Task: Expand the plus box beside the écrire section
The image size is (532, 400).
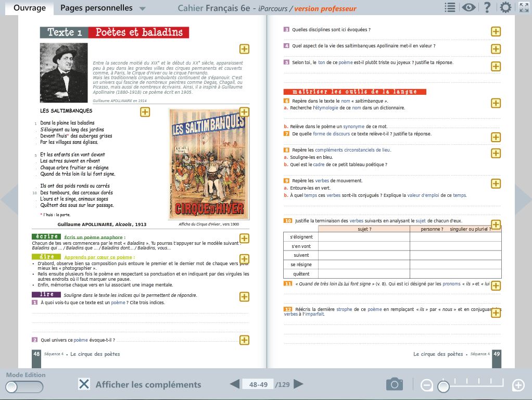Action: pos(244,239)
